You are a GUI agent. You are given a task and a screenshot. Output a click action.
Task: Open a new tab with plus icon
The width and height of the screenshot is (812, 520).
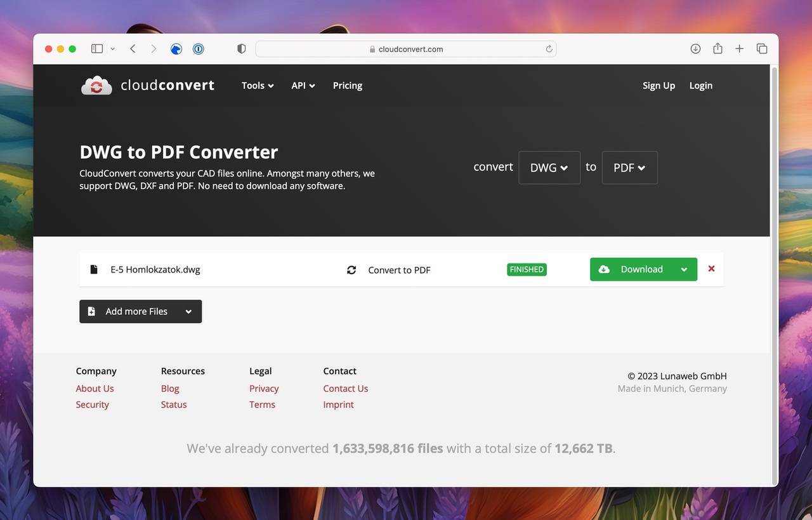(739, 49)
